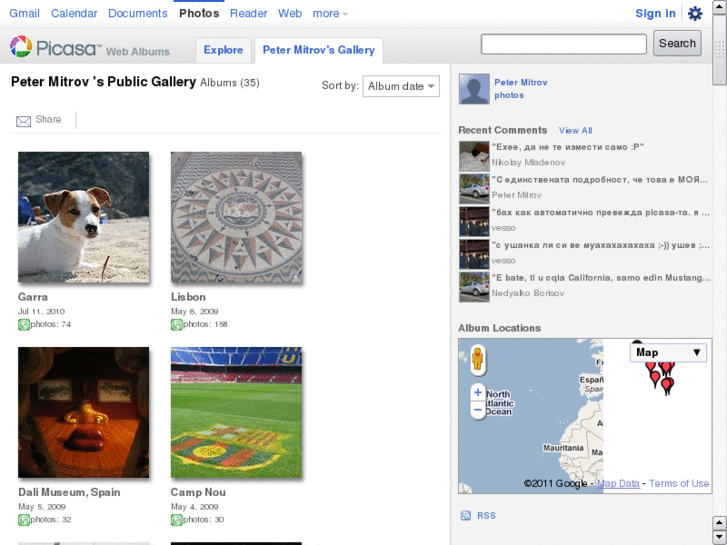Open the Sort by Album date dropdown

point(401,86)
